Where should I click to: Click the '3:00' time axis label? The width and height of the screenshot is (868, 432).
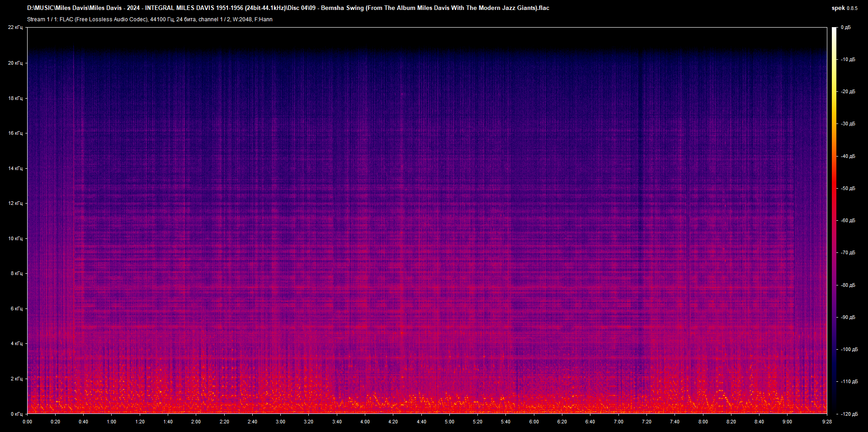(x=280, y=422)
